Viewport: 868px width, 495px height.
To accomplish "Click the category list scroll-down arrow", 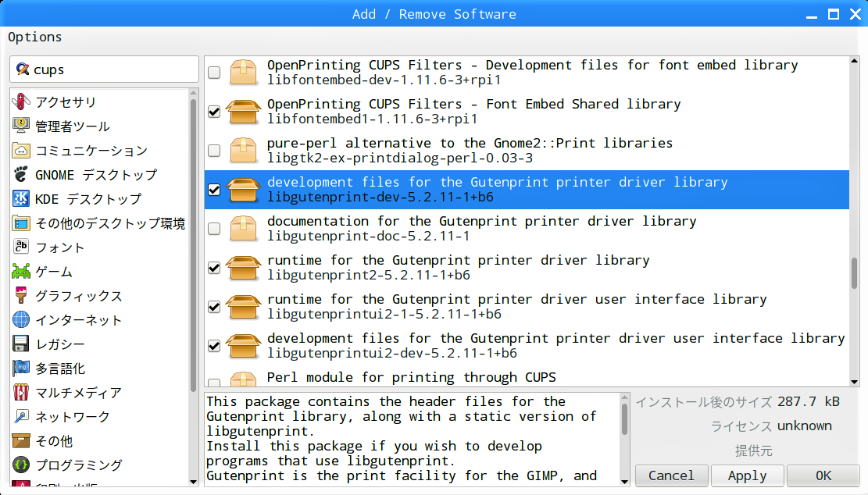I will pos(193,482).
